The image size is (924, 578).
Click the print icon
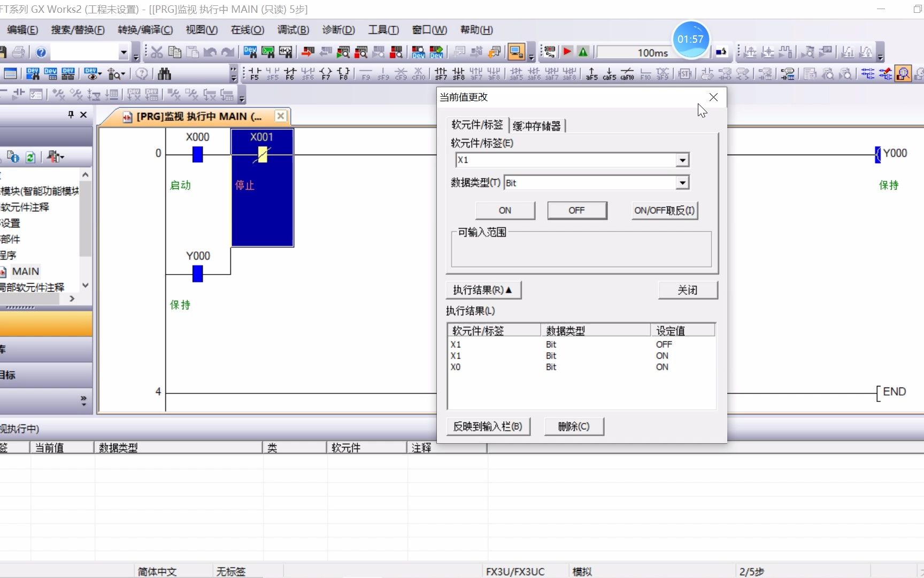point(18,51)
